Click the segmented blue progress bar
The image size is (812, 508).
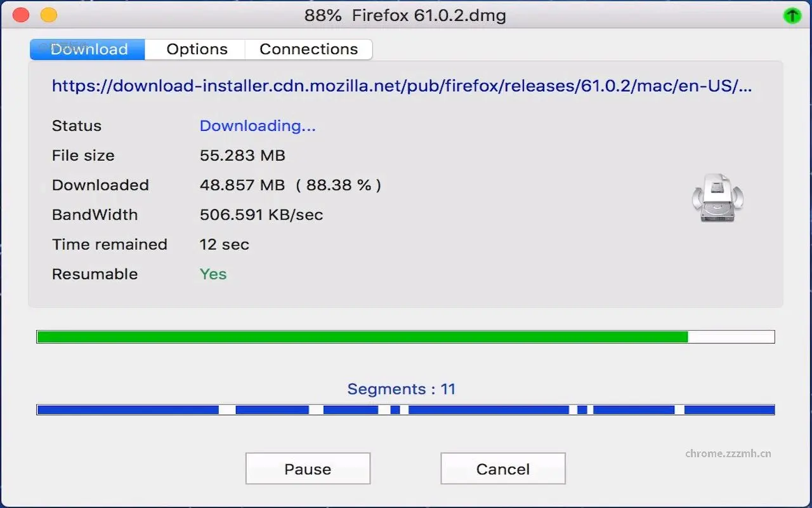(x=406, y=410)
